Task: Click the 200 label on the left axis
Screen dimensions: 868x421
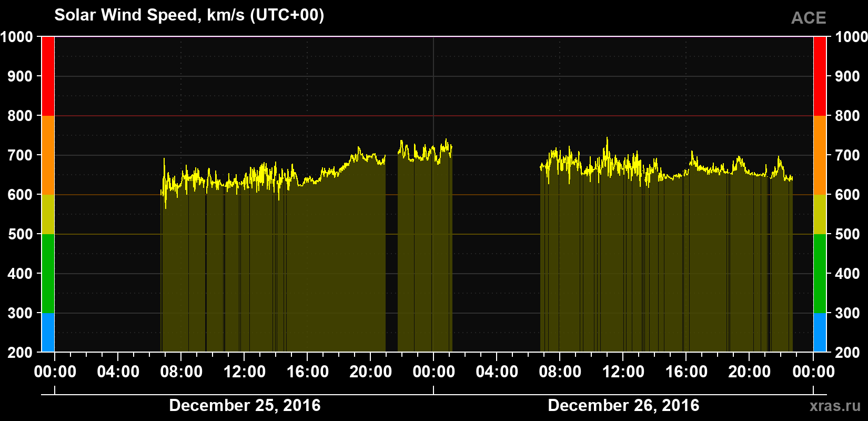Action: (x=21, y=353)
